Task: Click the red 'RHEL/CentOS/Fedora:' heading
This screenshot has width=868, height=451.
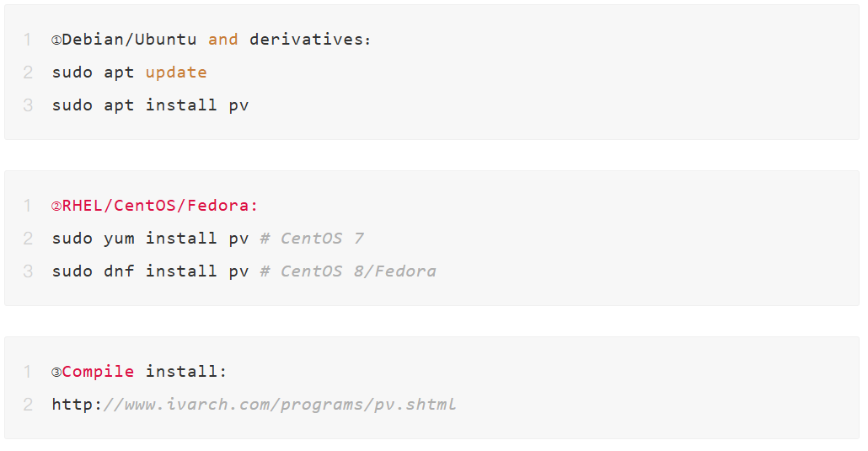Action: [x=160, y=206]
